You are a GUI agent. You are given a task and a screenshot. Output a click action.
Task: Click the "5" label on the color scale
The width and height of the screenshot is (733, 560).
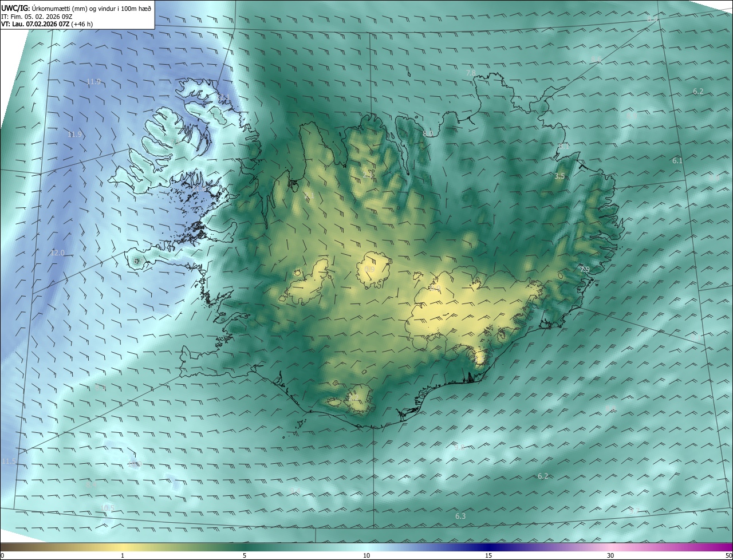click(245, 556)
